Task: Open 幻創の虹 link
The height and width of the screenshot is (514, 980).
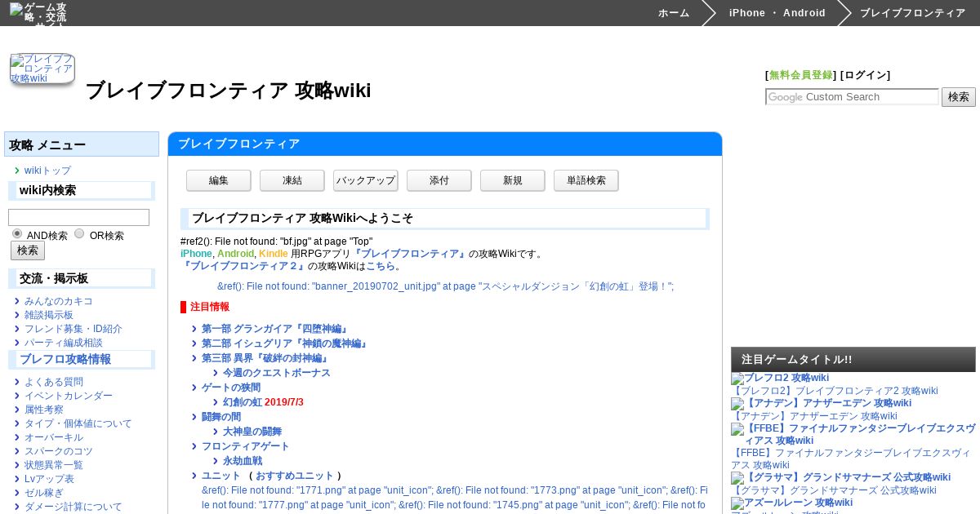Action: click(243, 402)
